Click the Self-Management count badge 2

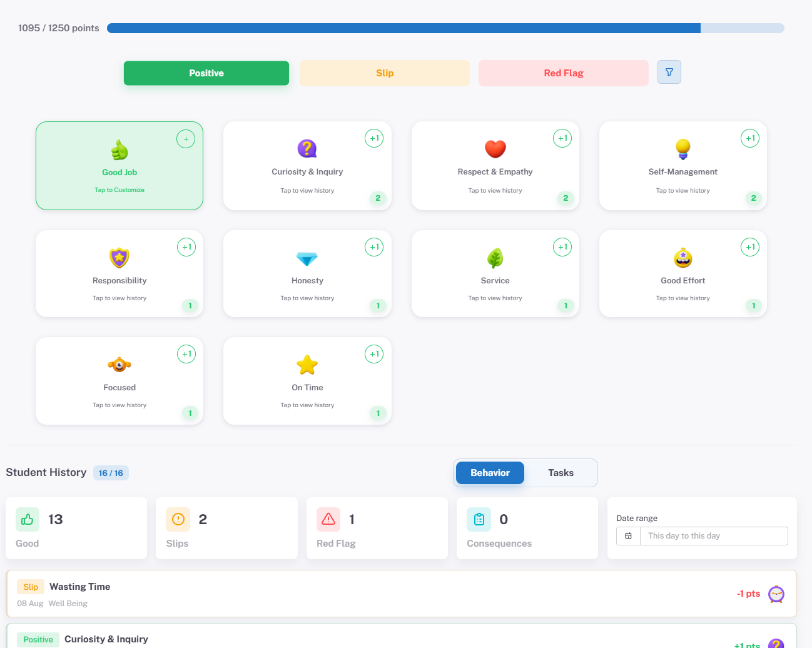pos(754,198)
